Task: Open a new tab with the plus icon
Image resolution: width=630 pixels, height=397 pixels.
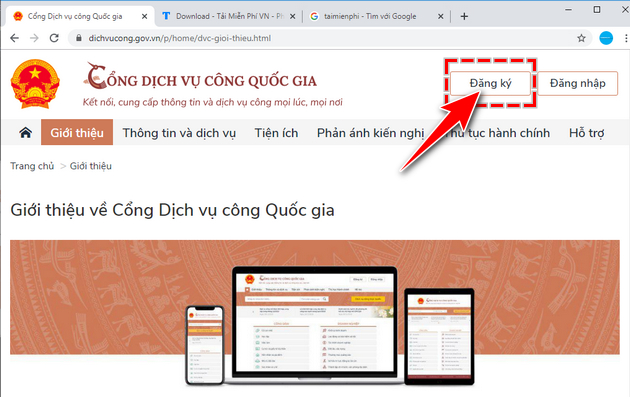Action: point(464,16)
